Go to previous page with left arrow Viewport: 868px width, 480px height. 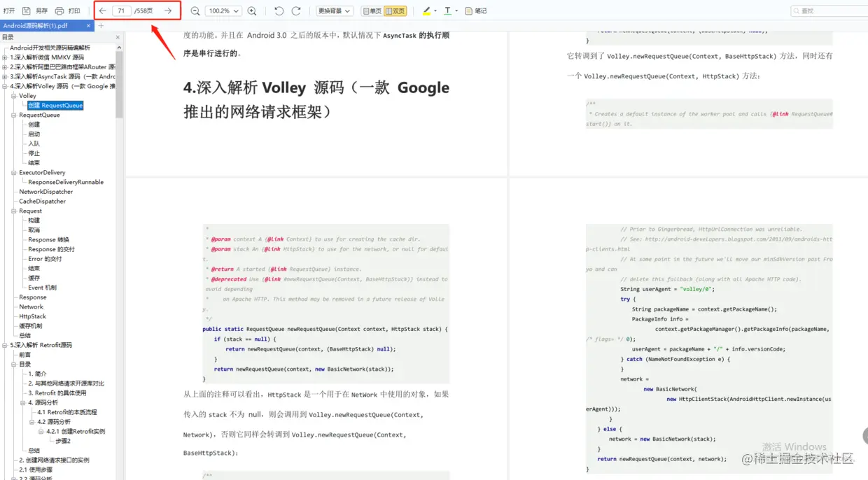103,10
